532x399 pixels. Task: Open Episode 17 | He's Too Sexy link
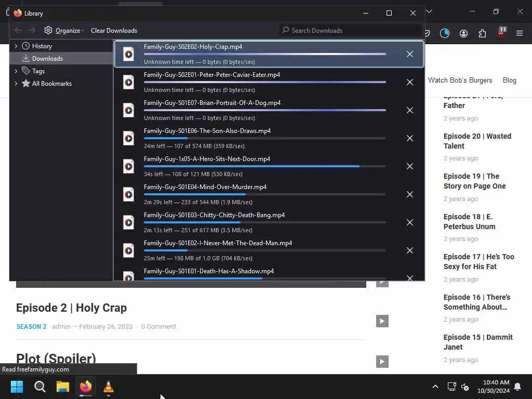pos(478,262)
